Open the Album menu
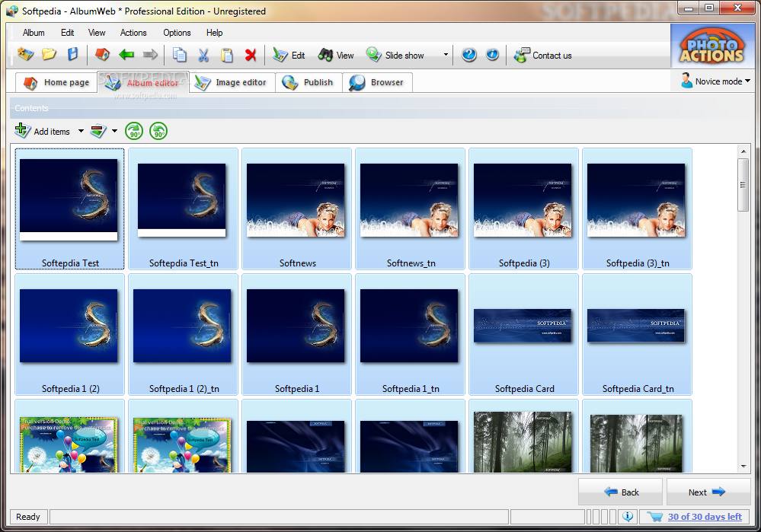The height and width of the screenshot is (532, 761). [34, 33]
